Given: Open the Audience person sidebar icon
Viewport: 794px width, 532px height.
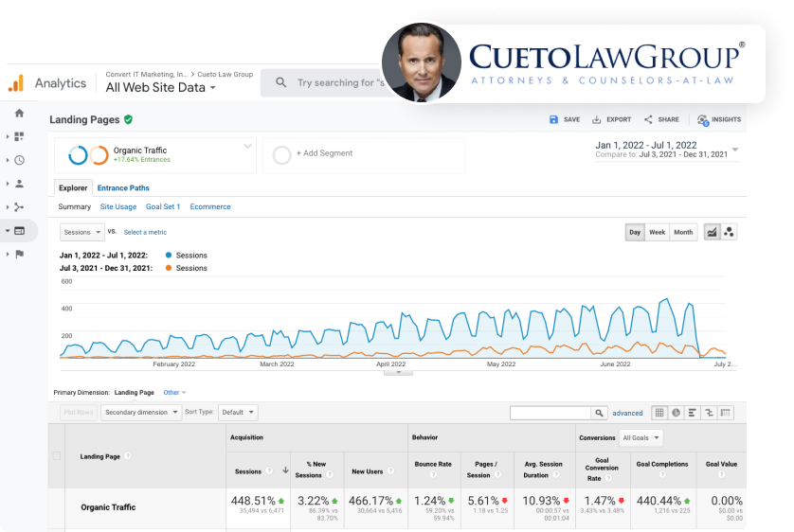Looking at the screenshot, I should click(x=19, y=184).
